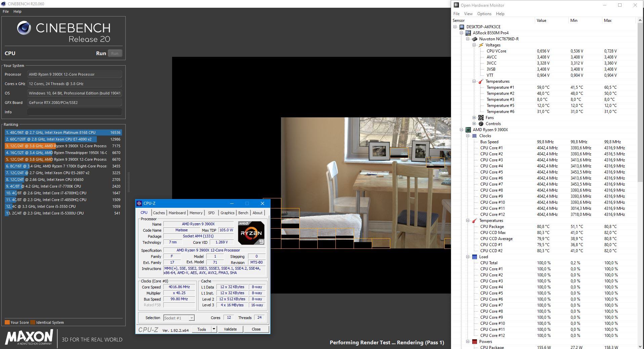Collapse the AMD Ryzen 9 3900X node

click(461, 130)
